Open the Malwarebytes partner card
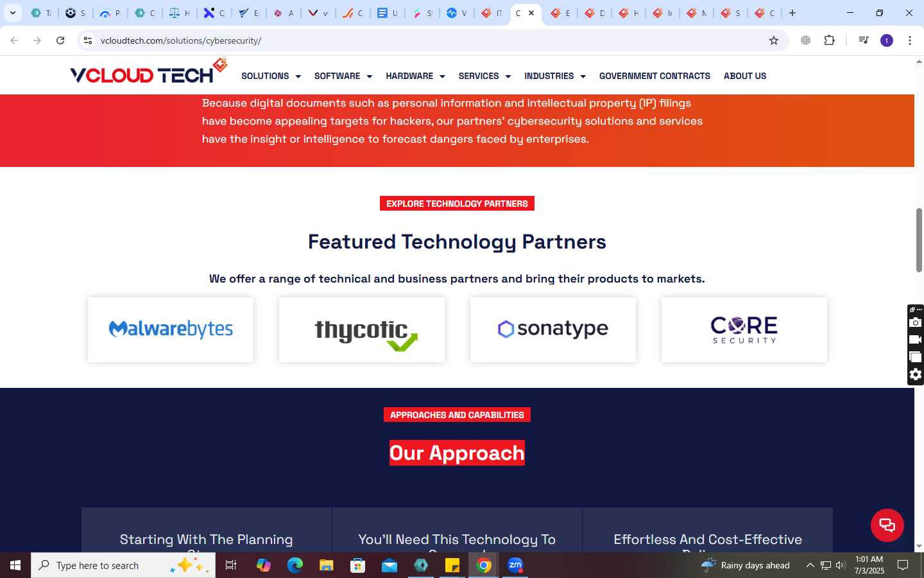This screenshot has width=924, height=578. [x=171, y=329]
